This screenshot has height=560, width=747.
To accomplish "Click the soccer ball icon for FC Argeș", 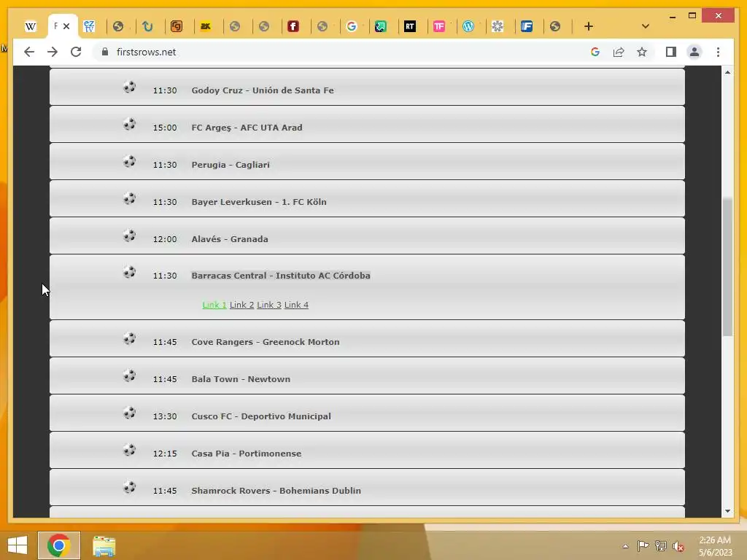I will coord(130,124).
